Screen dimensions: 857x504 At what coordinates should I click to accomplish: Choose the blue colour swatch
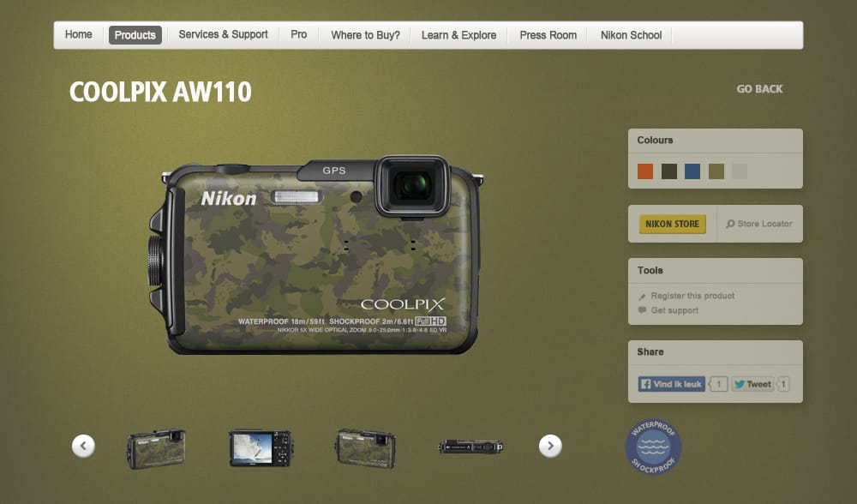point(692,171)
